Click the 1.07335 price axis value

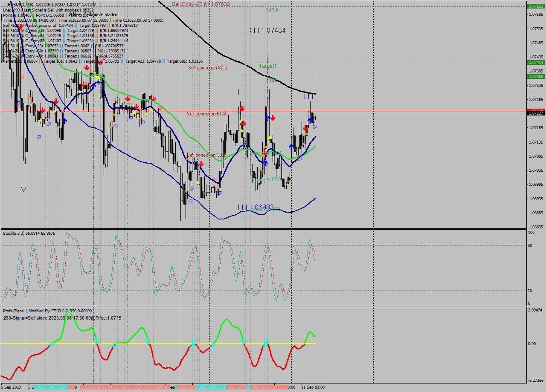535,85
